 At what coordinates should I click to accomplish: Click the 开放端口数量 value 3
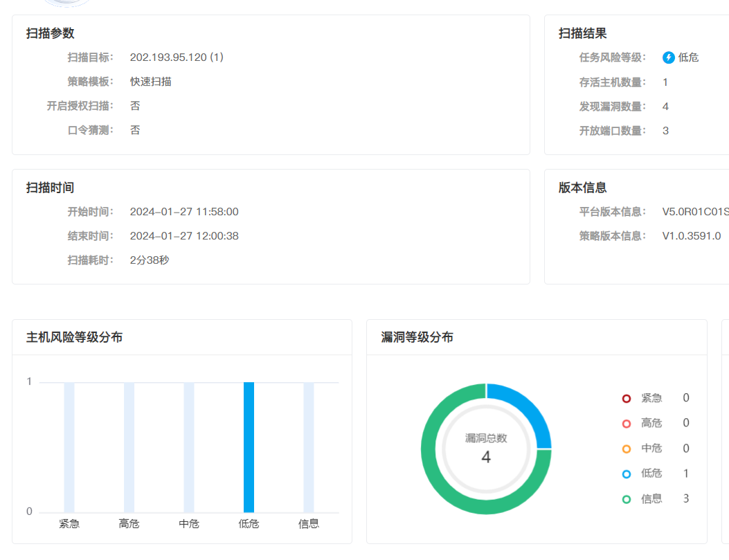pyautogui.click(x=665, y=131)
